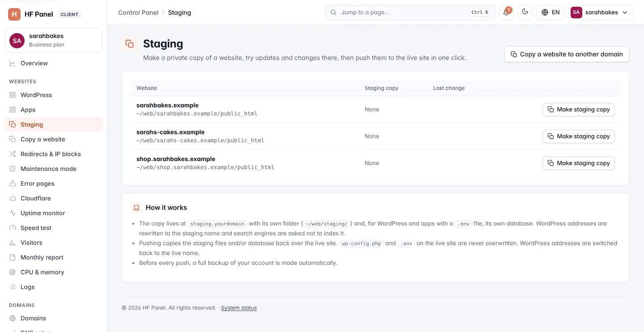Click the Redirects & IP blocks shuffle icon
Image resolution: width=644 pixels, height=332 pixels.
[13, 154]
